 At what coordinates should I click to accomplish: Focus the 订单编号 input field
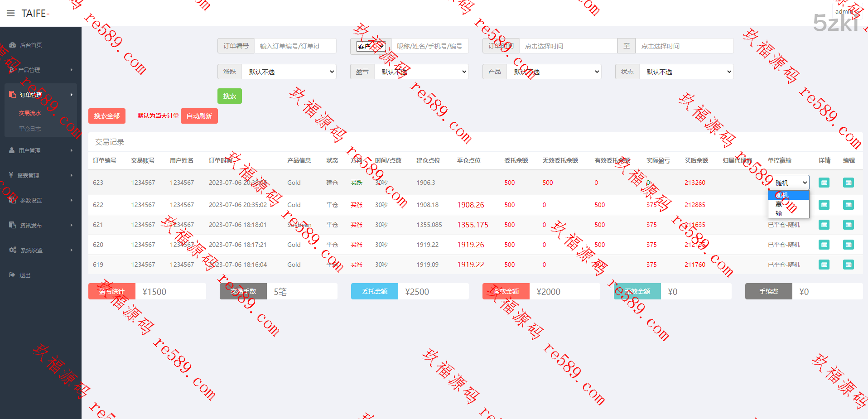(295, 46)
